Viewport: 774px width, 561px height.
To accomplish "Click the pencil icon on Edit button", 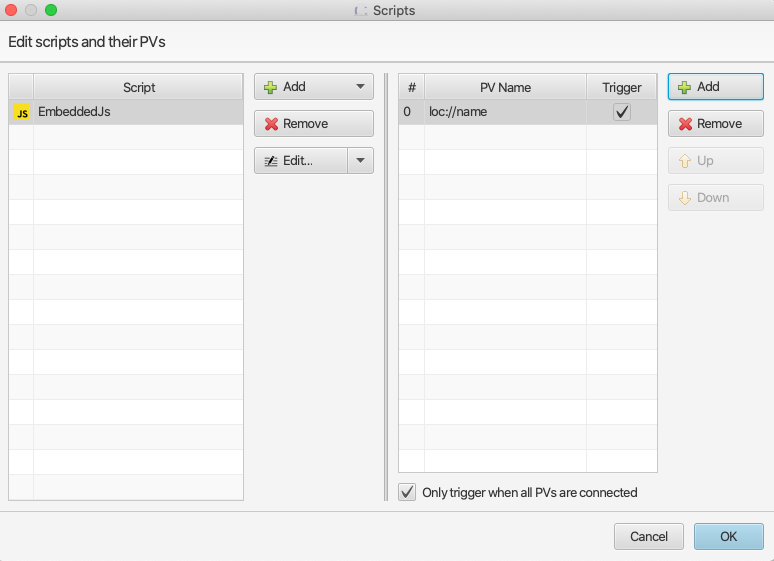I will (x=270, y=161).
